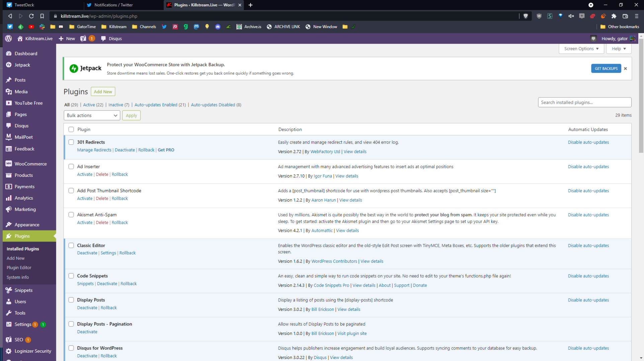This screenshot has width=644, height=361.
Task: Activate the Ad Inserter plugin
Action: coord(85,174)
